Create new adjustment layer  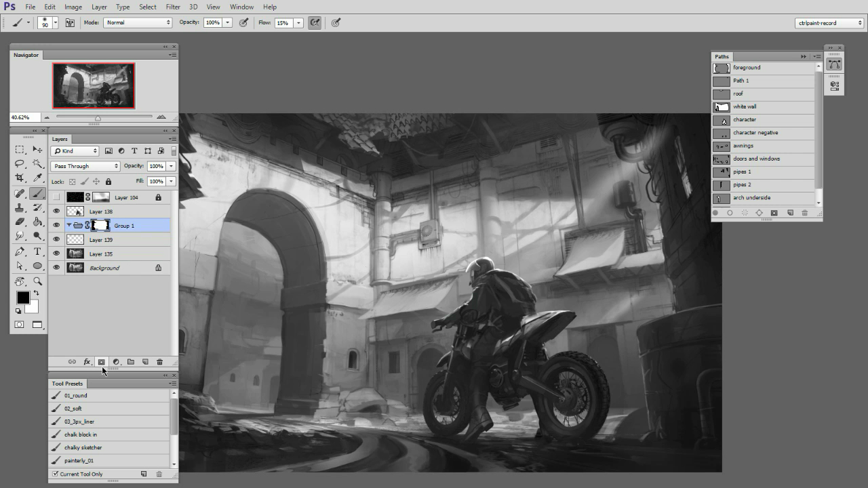116,362
